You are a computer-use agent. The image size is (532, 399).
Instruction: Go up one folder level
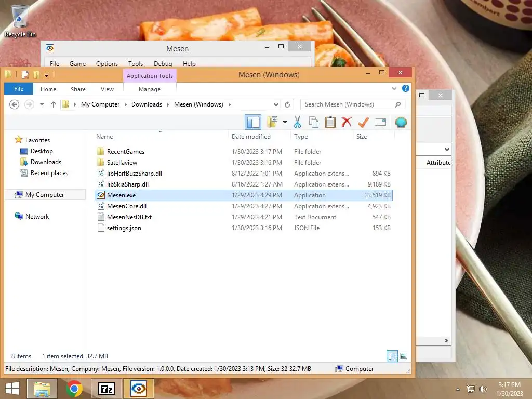pos(54,104)
